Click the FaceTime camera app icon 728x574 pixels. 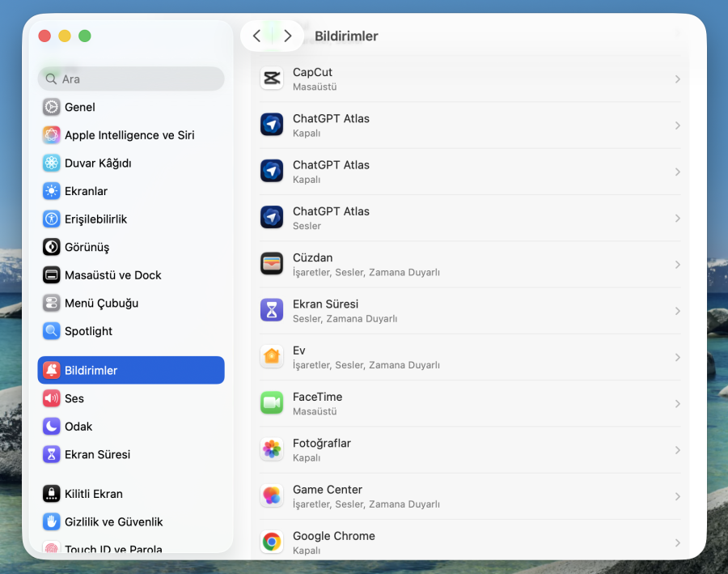point(271,402)
